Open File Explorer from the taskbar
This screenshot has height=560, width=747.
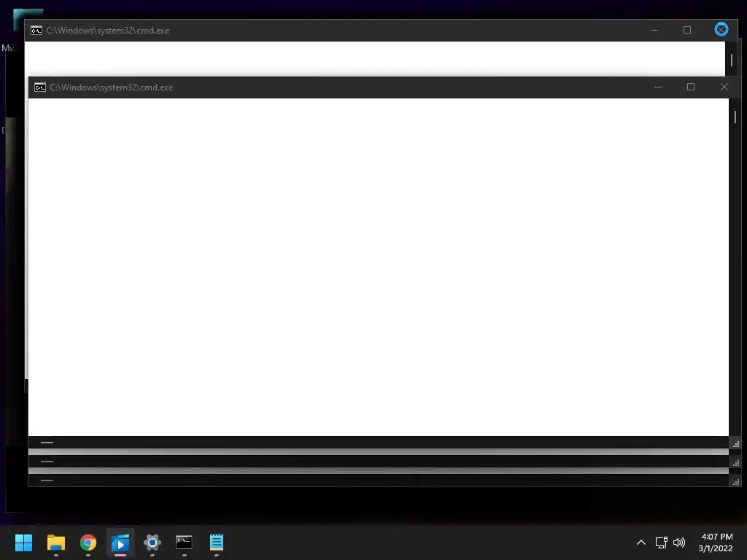pyautogui.click(x=55, y=542)
